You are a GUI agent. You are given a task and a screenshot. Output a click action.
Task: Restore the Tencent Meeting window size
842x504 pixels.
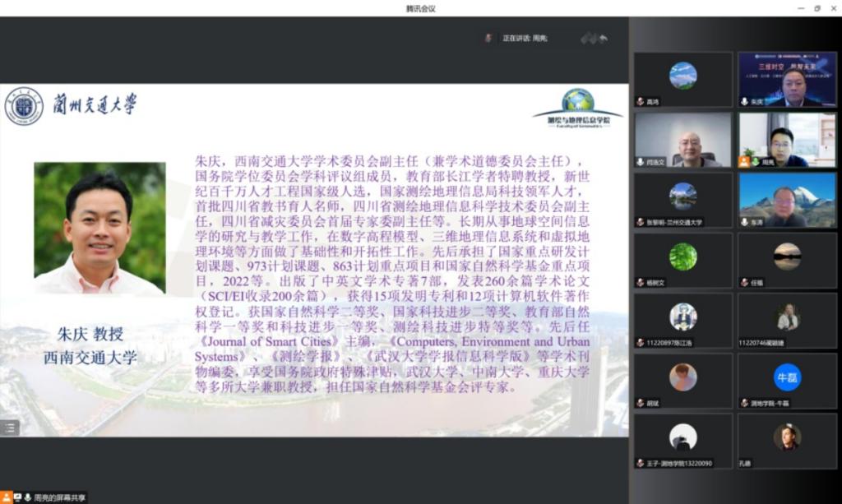click(817, 8)
